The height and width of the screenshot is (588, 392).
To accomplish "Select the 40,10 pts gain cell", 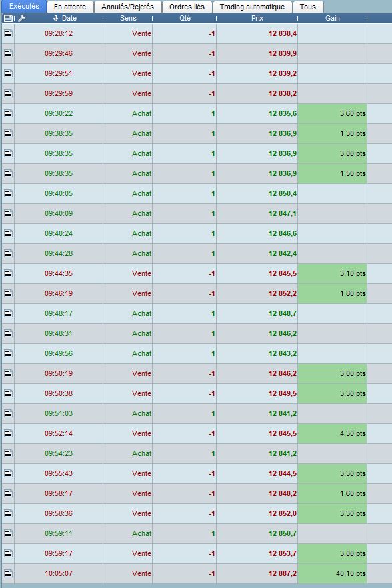I will point(333,573).
